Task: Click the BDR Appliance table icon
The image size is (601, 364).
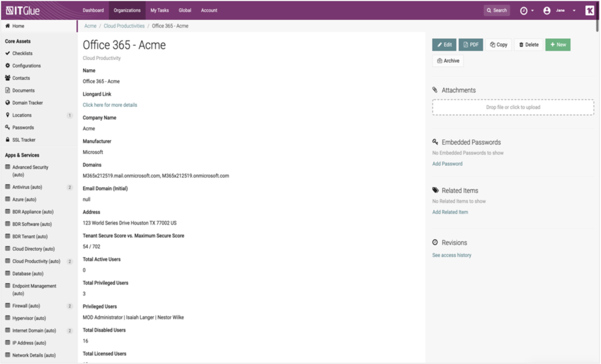Action: (7, 211)
